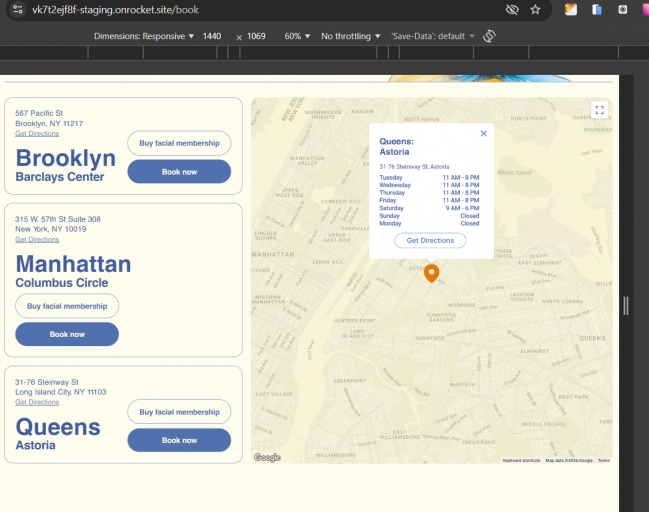This screenshot has height=512, width=649.
Task: Click the orange map pin marker
Action: pyautogui.click(x=431, y=273)
